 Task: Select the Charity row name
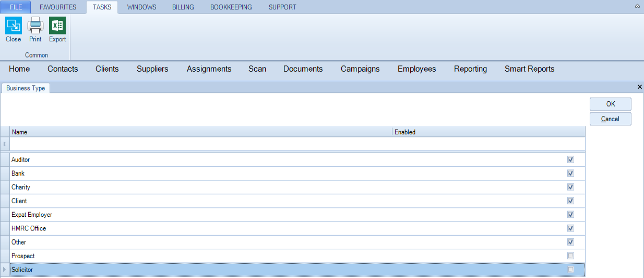21,187
